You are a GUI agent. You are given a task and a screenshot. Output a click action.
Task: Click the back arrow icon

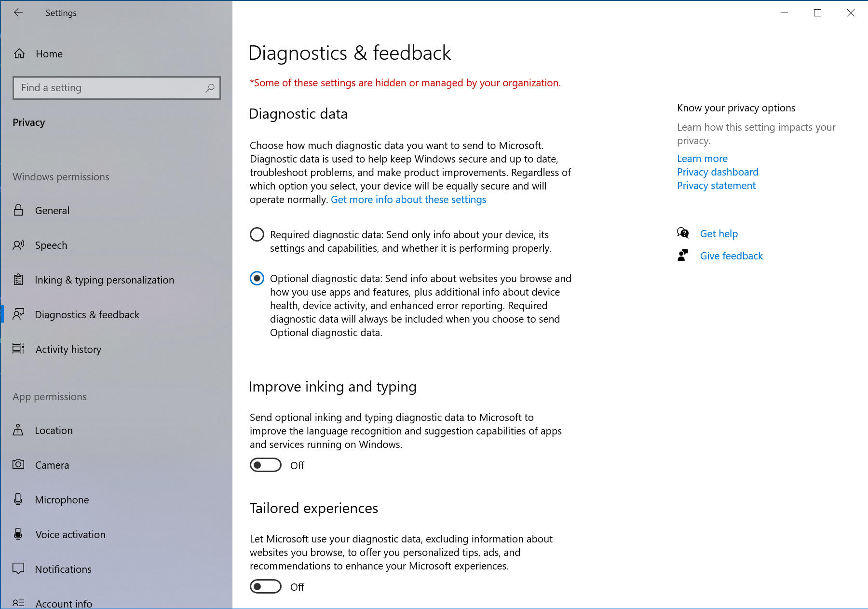18,13
